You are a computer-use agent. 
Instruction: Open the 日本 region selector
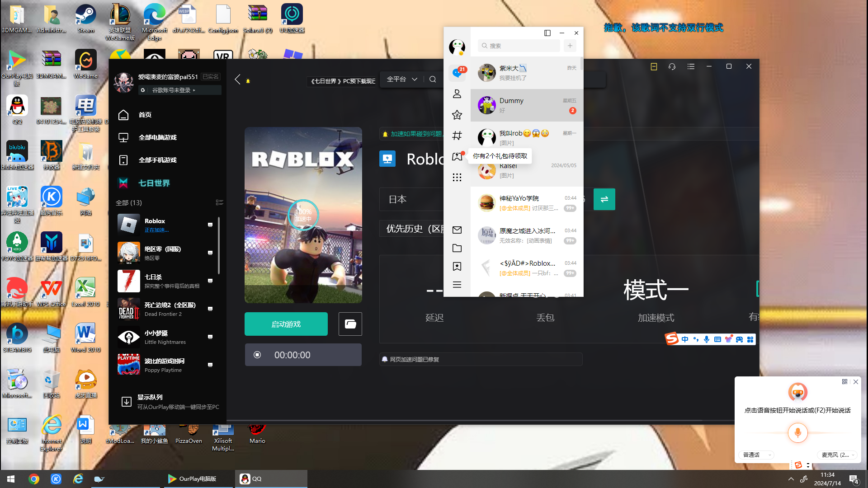[x=411, y=199]
